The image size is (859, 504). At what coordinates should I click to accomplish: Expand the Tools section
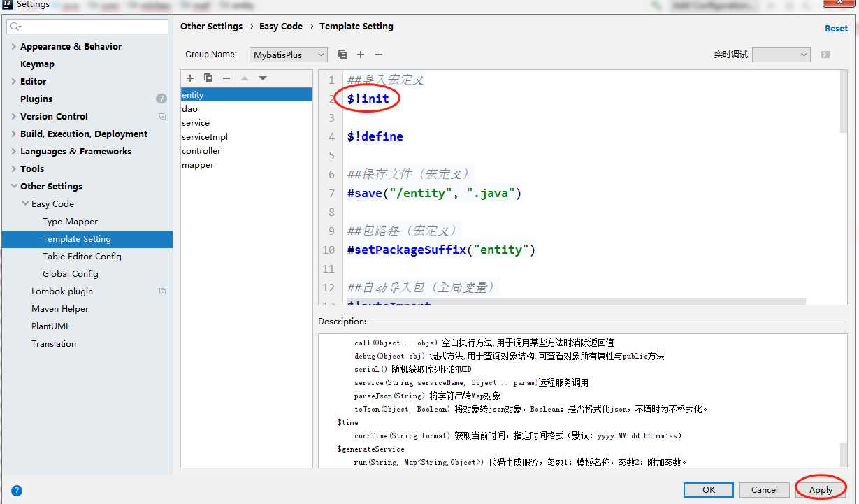coord(14,169)
